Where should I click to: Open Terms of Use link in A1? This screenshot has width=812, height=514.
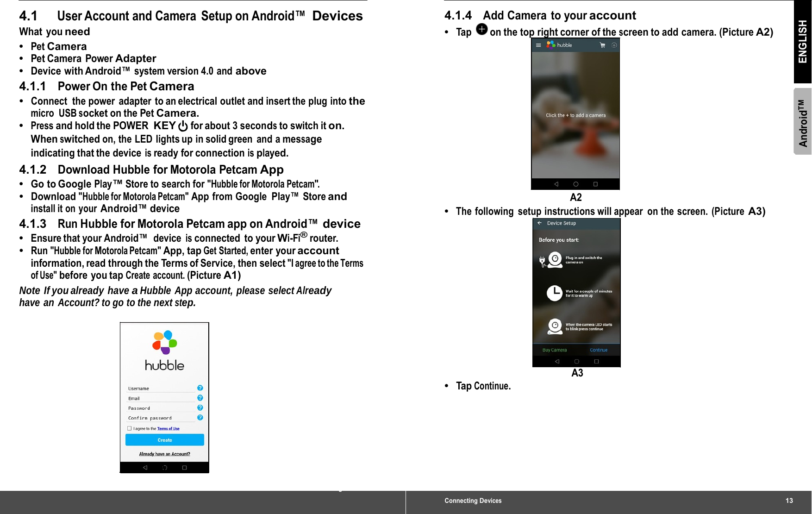(x=168, y=428)
